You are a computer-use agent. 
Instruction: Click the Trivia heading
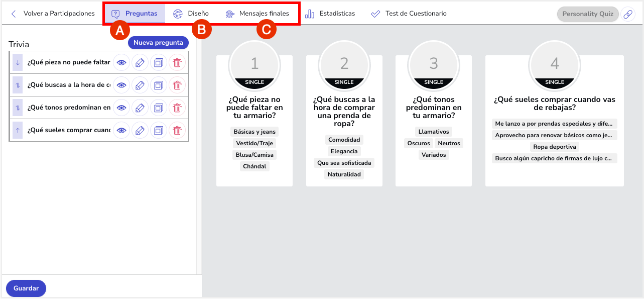19,44
